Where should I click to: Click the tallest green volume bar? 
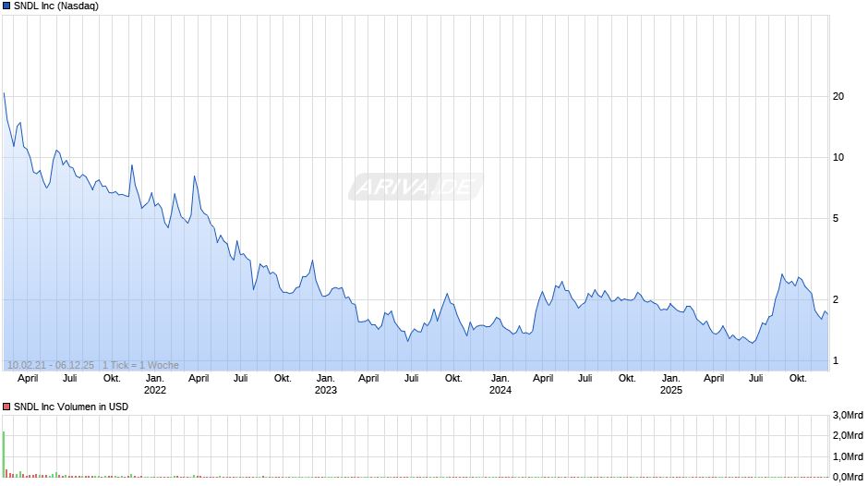click(x=4, y=455)
